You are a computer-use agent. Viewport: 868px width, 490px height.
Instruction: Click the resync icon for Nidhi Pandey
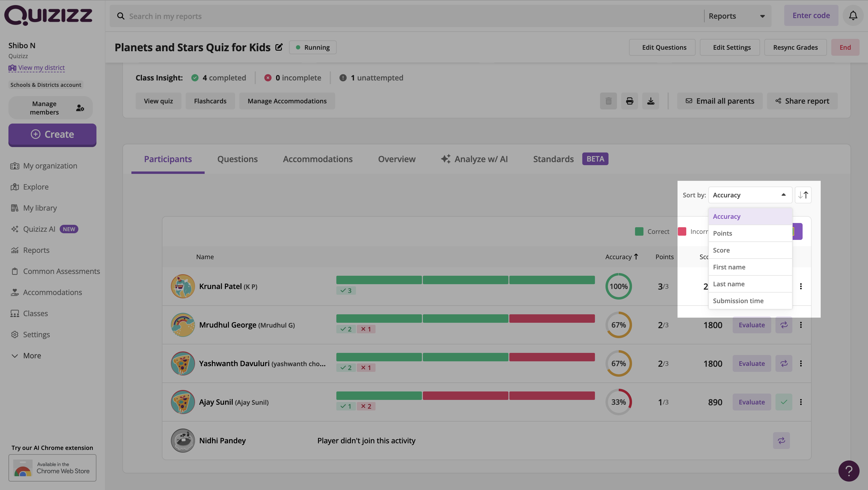pos(781,441)
